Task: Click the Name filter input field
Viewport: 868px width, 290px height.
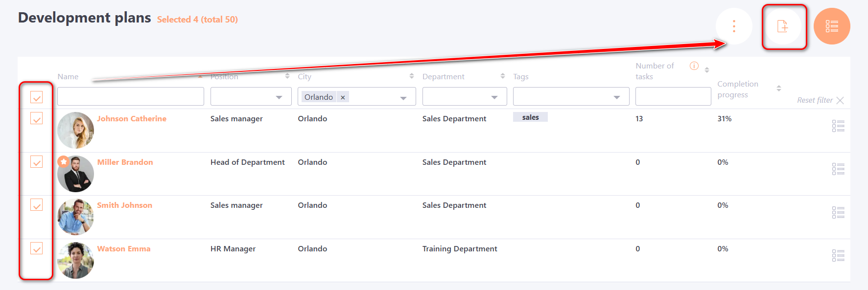Action: (131, 96)
